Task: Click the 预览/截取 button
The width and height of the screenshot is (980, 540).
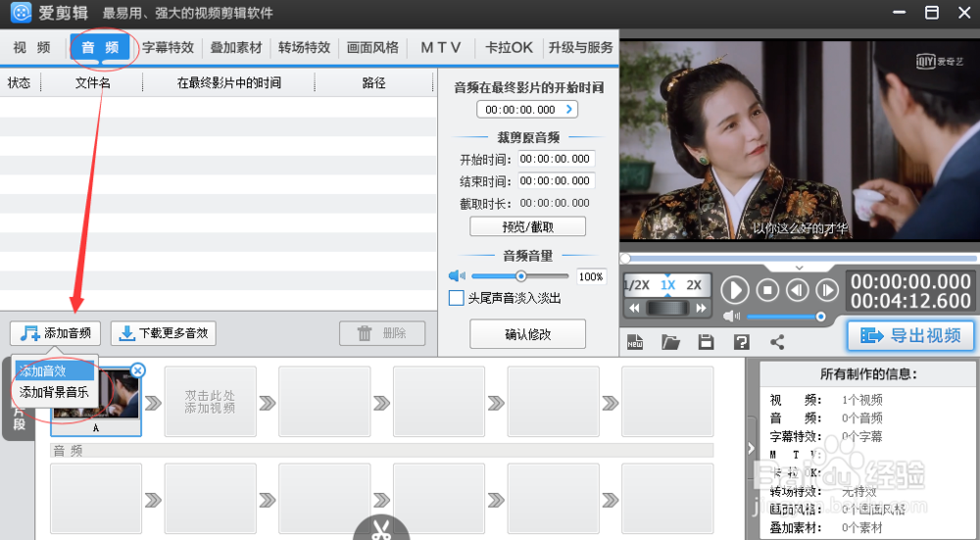Action: [x=527, y=226]
